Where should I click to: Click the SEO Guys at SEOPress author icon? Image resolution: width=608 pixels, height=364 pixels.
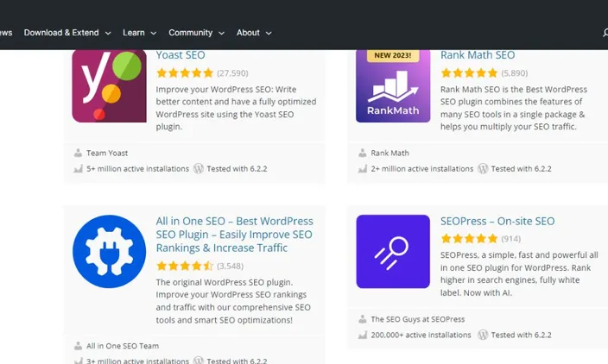point(362,319)
